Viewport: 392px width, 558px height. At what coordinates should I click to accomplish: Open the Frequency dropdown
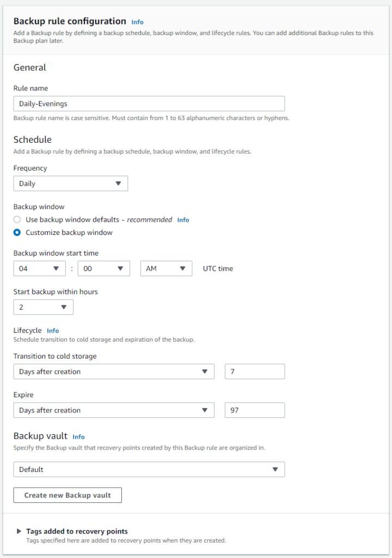coord(71,184)
